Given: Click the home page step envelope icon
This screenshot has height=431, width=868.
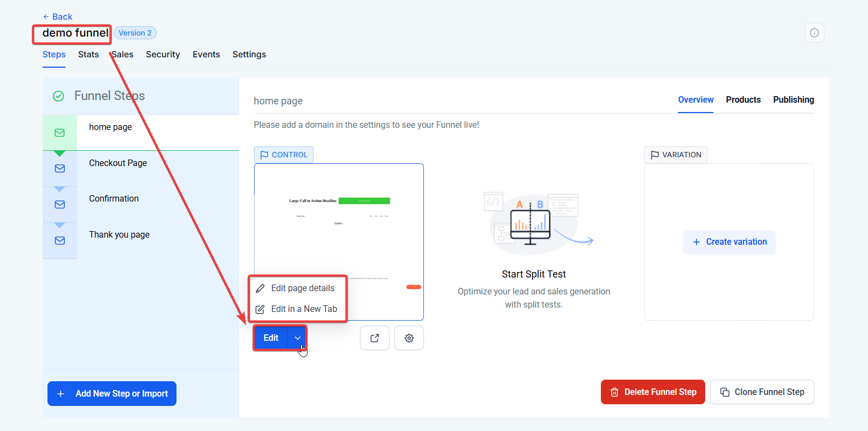Looking at the screenshot, I should point(60,133).
